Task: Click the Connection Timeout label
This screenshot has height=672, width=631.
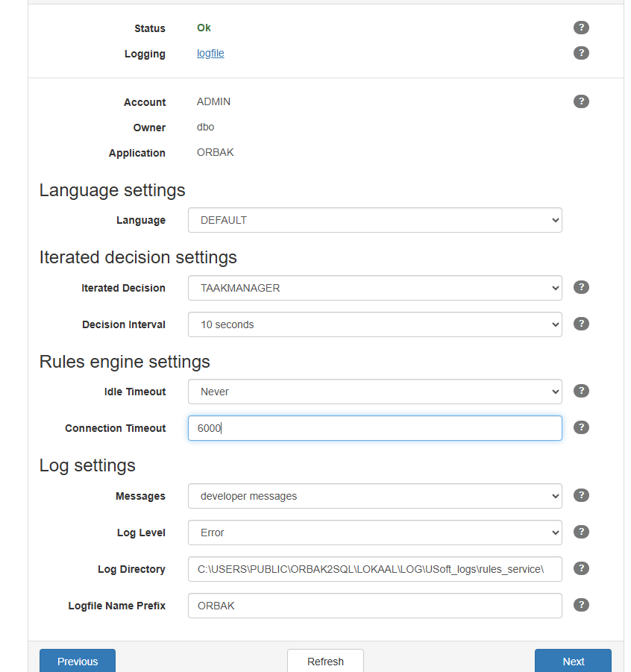Action: (x=116, y=428)
